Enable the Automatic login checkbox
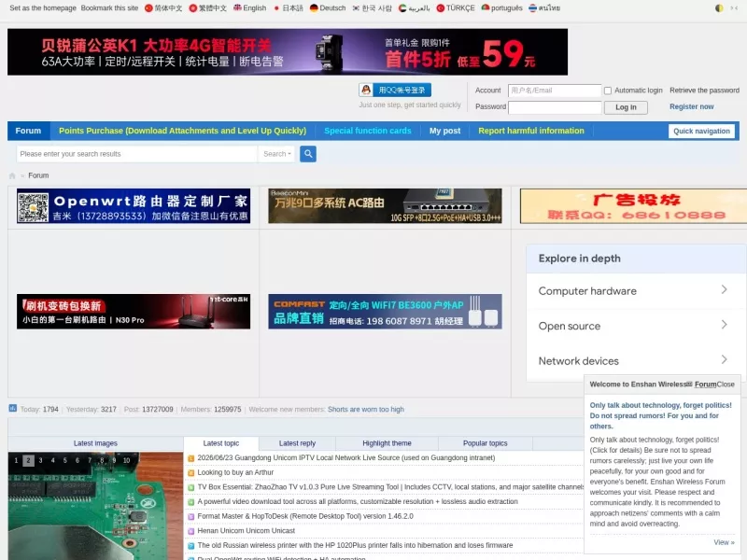 coord(608,91)
